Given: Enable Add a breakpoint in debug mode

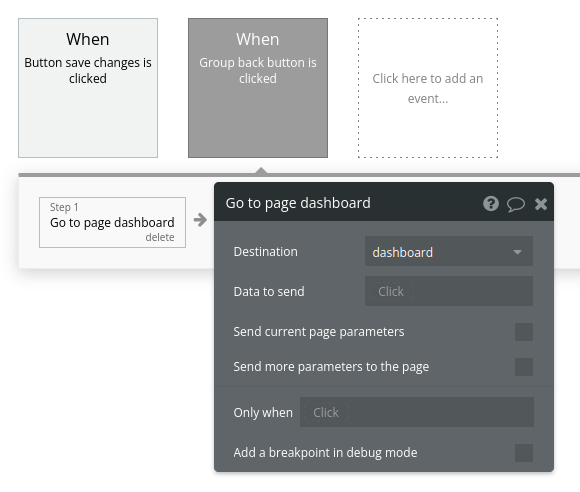Looking at the screenshot, I should 524,453.
